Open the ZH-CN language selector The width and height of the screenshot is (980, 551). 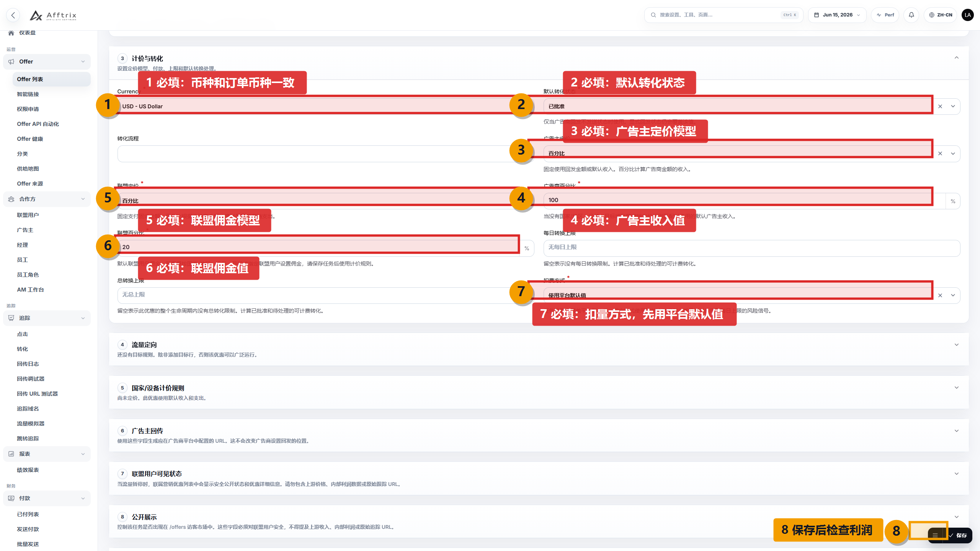coord(940,15)
